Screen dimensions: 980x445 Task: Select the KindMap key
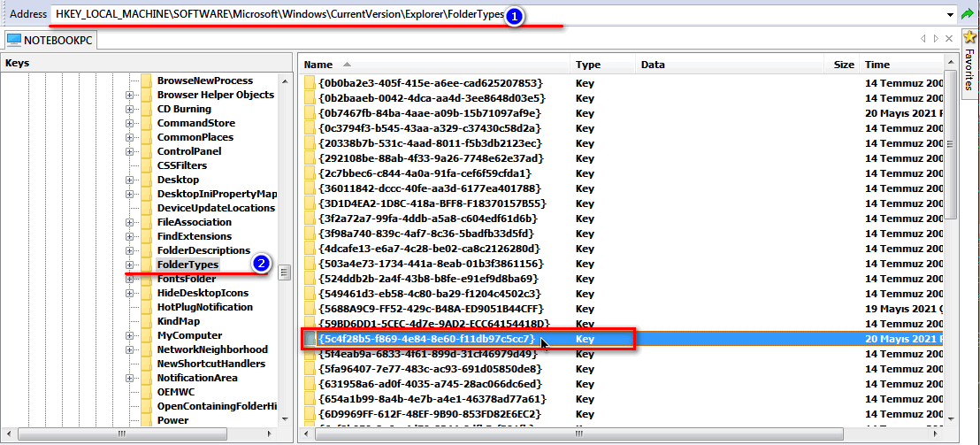[178, 321]
